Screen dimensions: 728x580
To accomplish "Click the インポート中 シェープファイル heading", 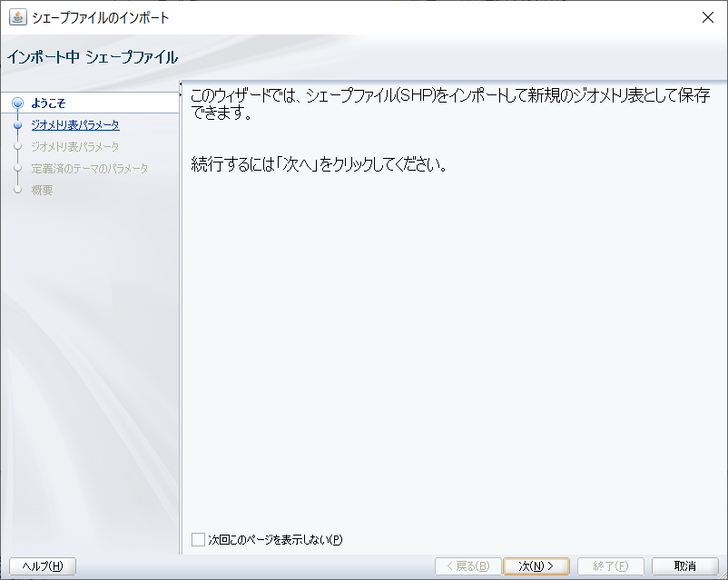I will (93, 57).
